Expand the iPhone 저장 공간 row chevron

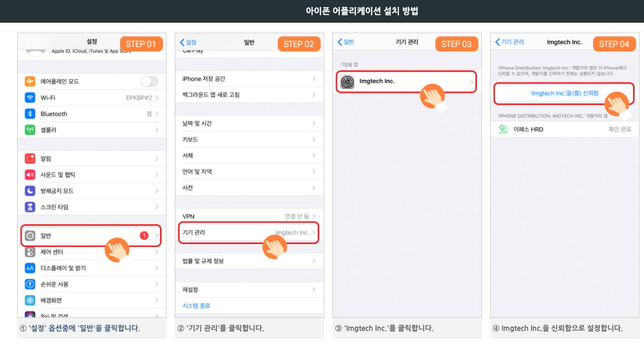pos(314,79)
